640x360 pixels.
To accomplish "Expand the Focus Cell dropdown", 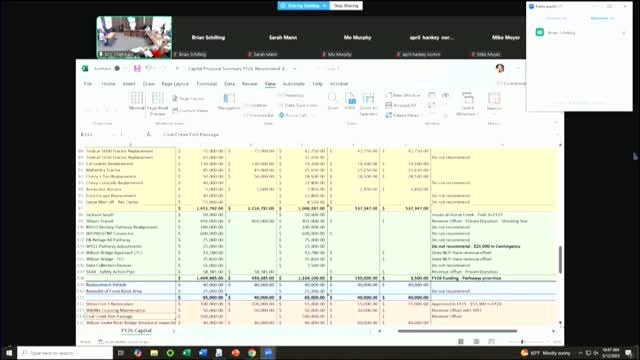I will pos(314,116).
